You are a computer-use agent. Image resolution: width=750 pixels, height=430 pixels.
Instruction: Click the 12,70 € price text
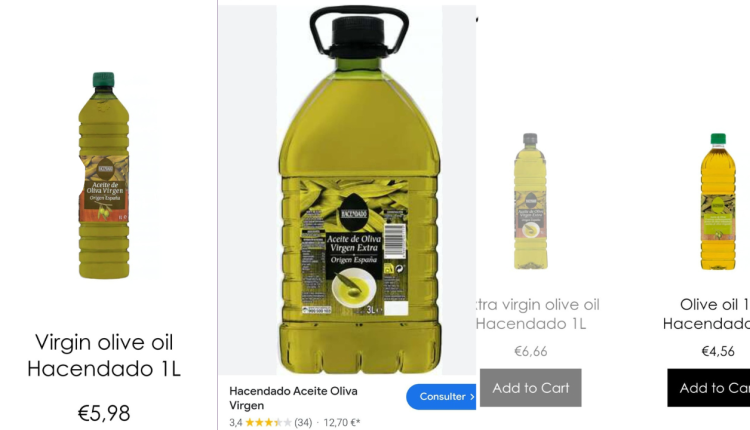[342, 422]
